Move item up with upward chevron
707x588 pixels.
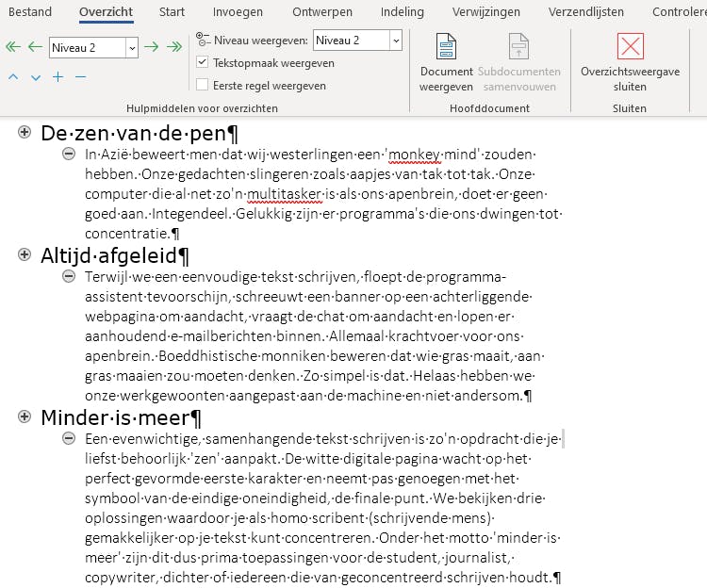[13, 77]
